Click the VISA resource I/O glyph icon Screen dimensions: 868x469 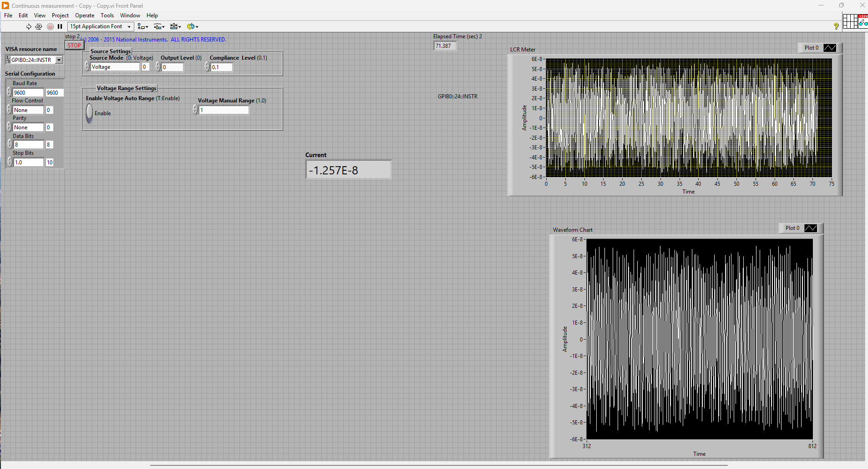coord(8,60)
